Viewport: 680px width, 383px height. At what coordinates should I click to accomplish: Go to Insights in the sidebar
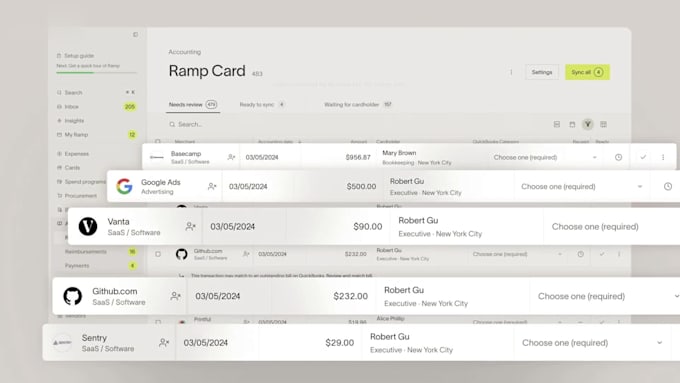click(71, 121)
